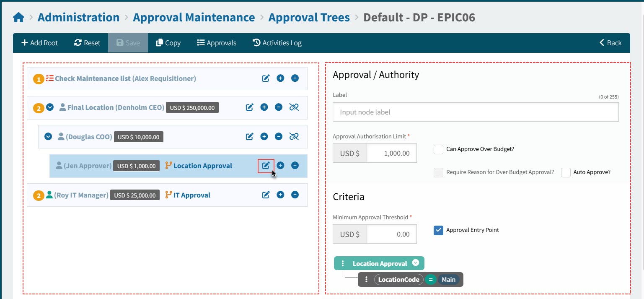Collapse the Douglas COO tree node
644x299 pixels.
[48, 136]
